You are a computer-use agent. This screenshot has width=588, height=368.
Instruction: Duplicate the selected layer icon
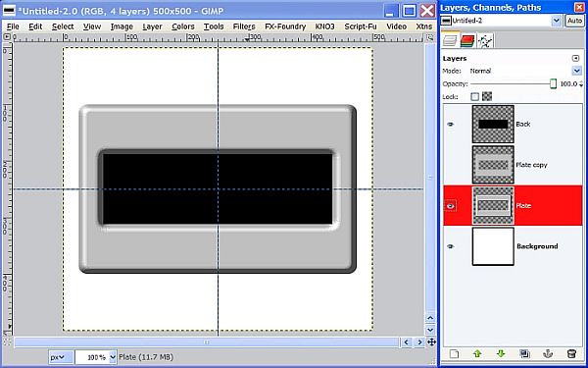point(524,353)
